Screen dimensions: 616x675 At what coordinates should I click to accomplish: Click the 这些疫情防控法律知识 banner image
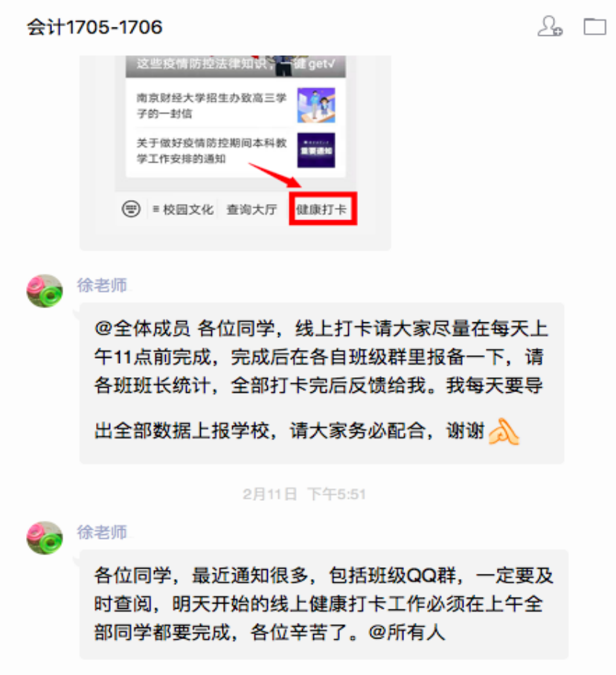click(x=236, y=66)
